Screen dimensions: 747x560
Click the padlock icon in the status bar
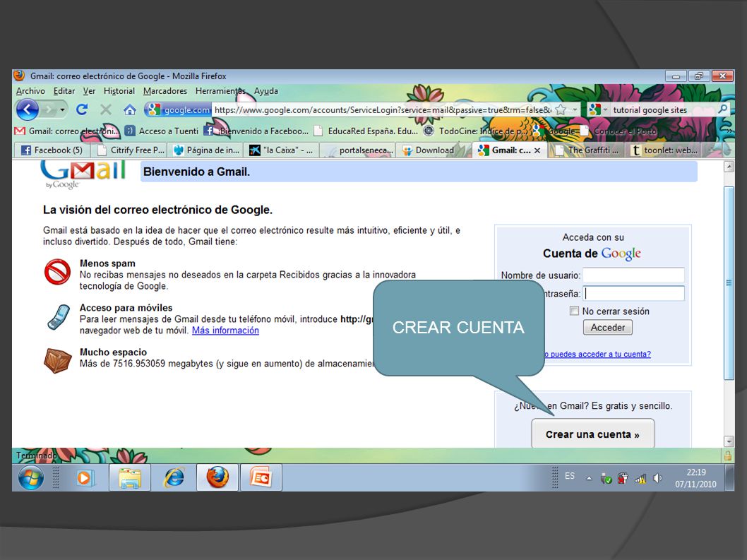click(727, 455)
